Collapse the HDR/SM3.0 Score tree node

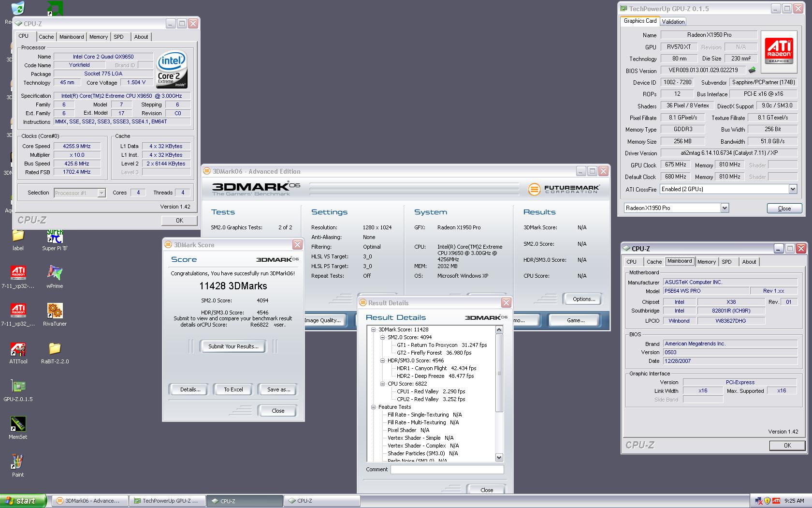(382, 360)
